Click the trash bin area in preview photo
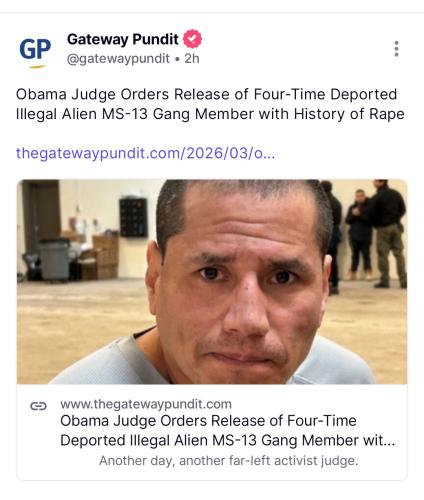The height and width of the screenshot is (500, 424). (x=53, y=260)
